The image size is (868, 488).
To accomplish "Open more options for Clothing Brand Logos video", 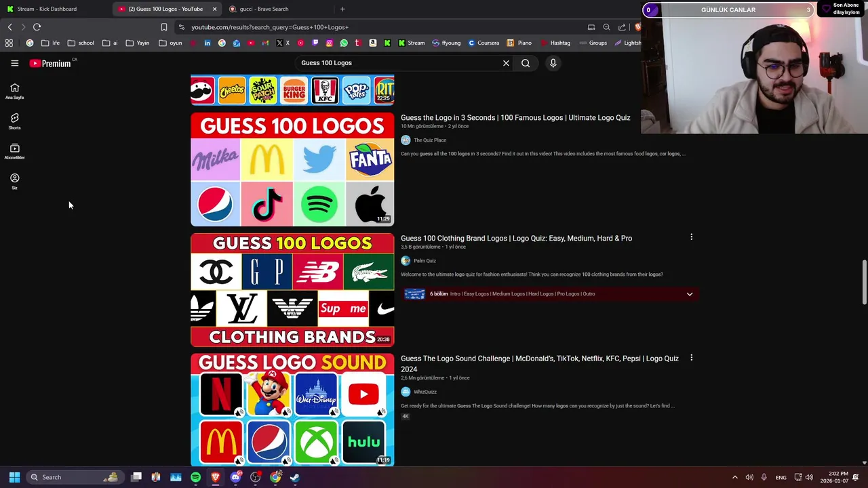I will (x=691, y=237).
